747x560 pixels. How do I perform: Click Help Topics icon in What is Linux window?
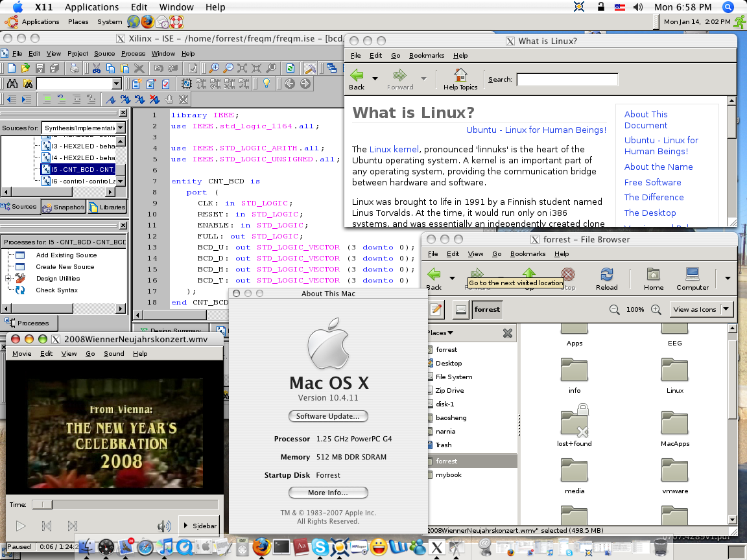pos(460,79)
